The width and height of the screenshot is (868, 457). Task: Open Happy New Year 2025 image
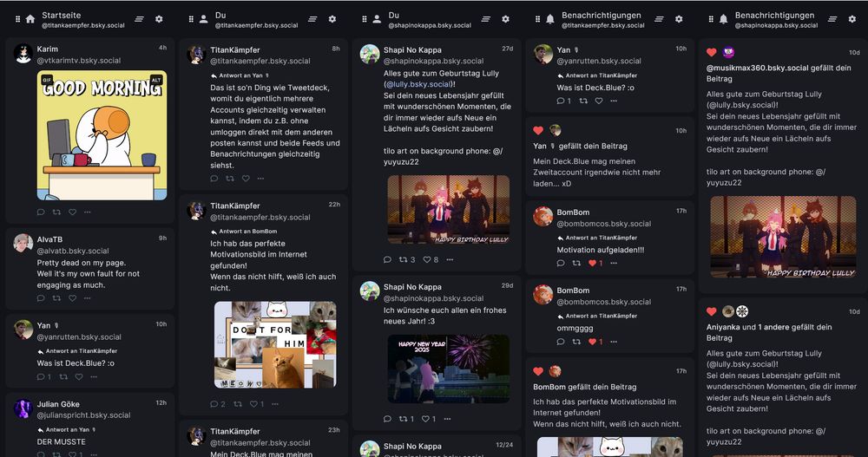click(x=449, y=369)
